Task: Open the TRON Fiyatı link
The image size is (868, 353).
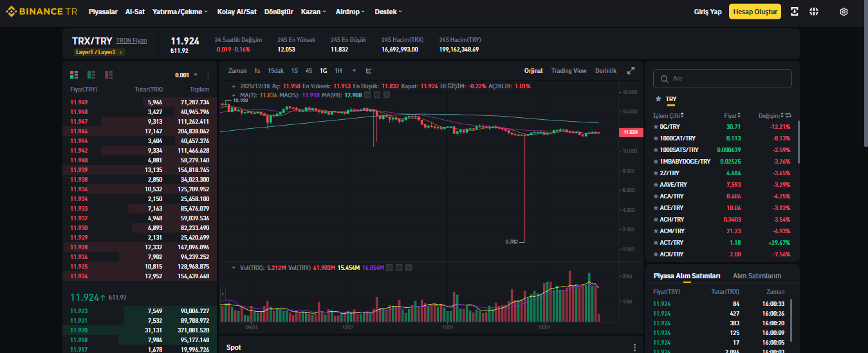Action: 132,41
